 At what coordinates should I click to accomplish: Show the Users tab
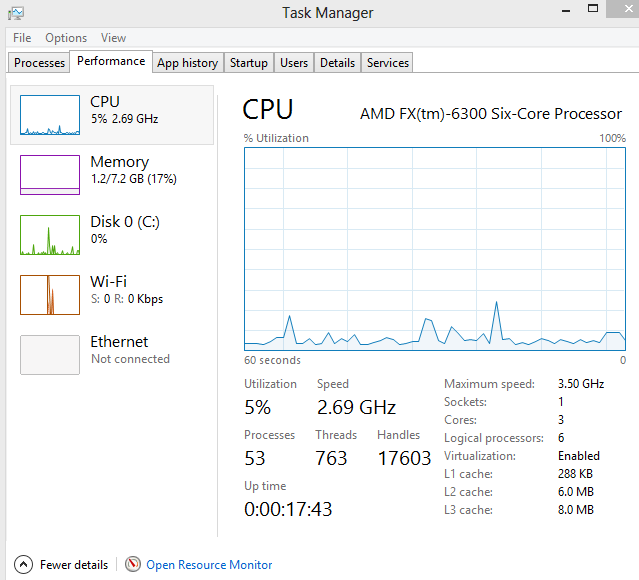coord(294,63)
